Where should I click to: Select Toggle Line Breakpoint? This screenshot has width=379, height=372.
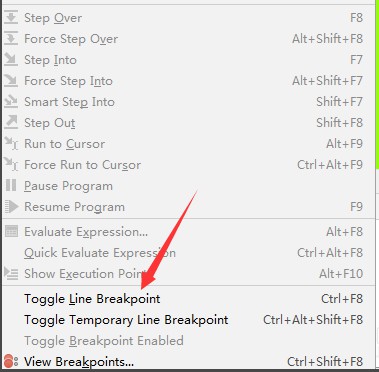(188, 299)
